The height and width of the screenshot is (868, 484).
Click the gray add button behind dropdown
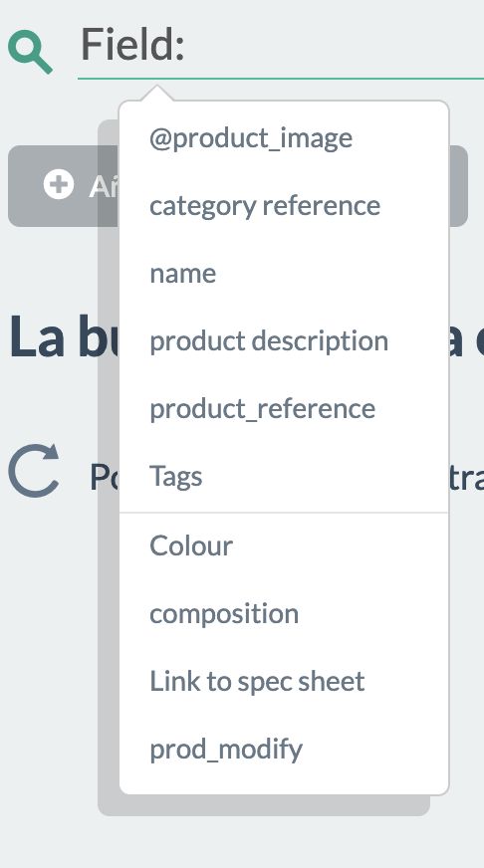click(x=63, y=186)
